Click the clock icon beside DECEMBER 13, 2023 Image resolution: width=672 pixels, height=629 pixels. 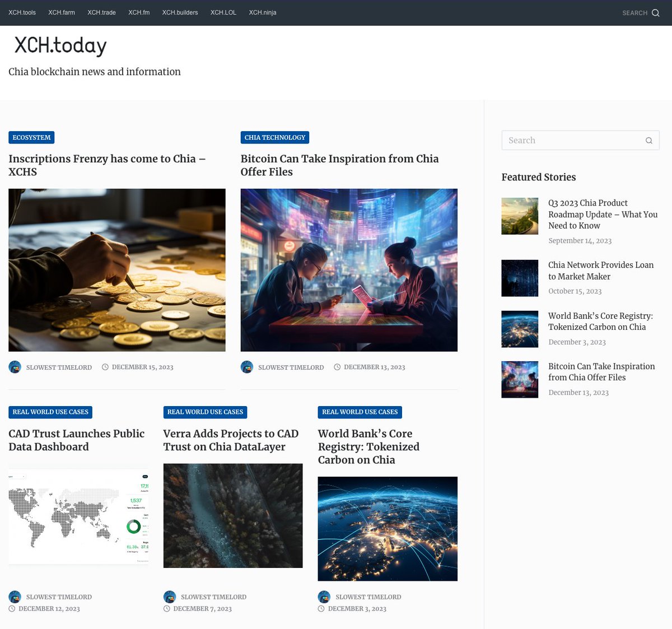[337, 367]
